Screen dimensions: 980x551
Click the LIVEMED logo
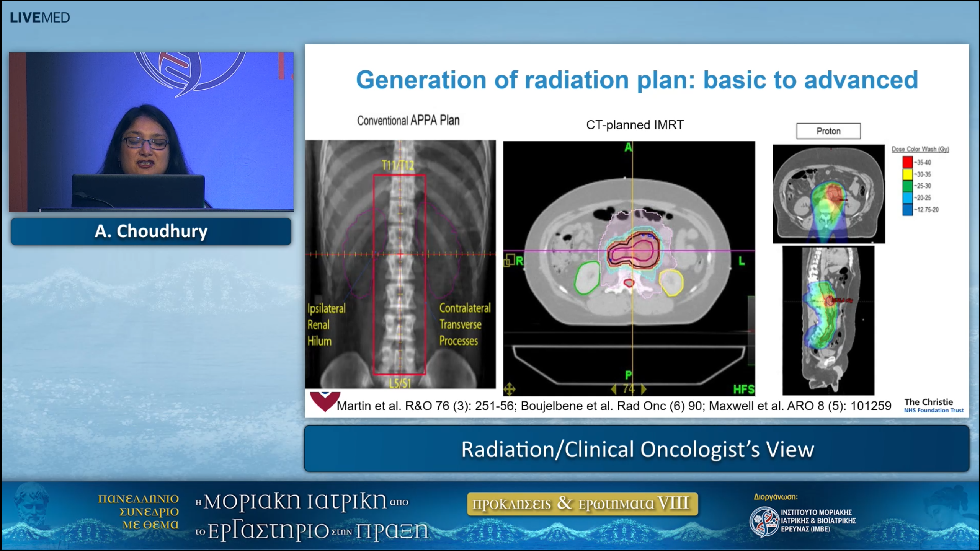click(40, 18)
